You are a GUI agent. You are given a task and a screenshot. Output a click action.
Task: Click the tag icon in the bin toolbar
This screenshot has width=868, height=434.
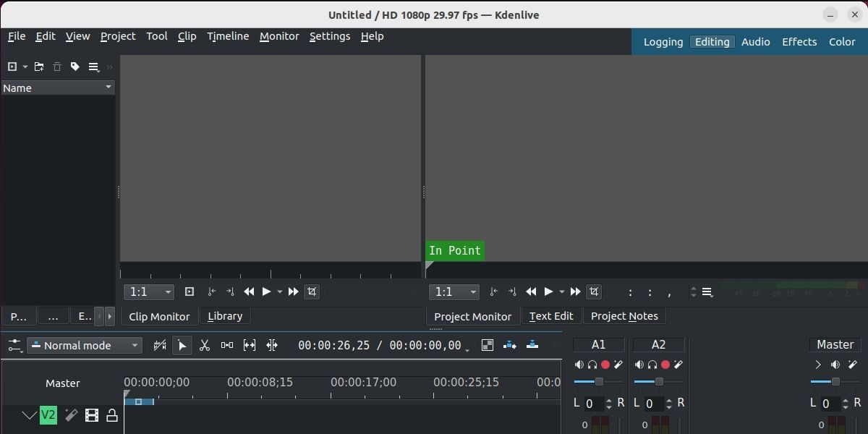pyautogui.click(x=75, y=67)
